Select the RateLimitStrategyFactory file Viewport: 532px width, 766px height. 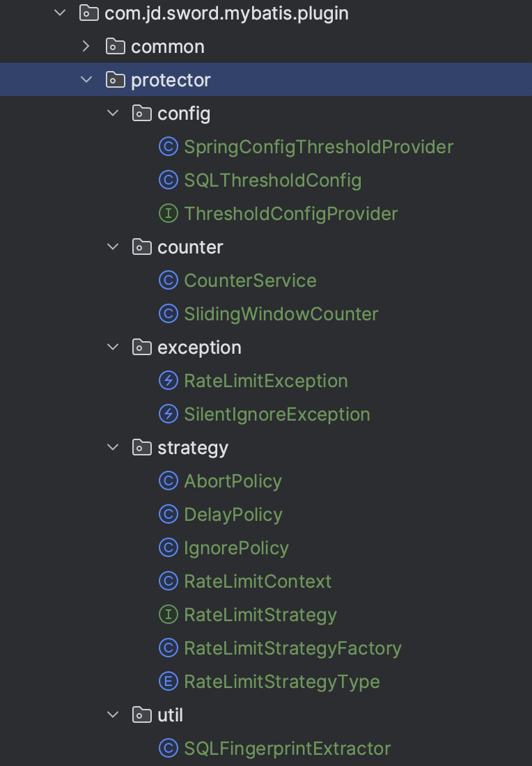tap(292, 648)
